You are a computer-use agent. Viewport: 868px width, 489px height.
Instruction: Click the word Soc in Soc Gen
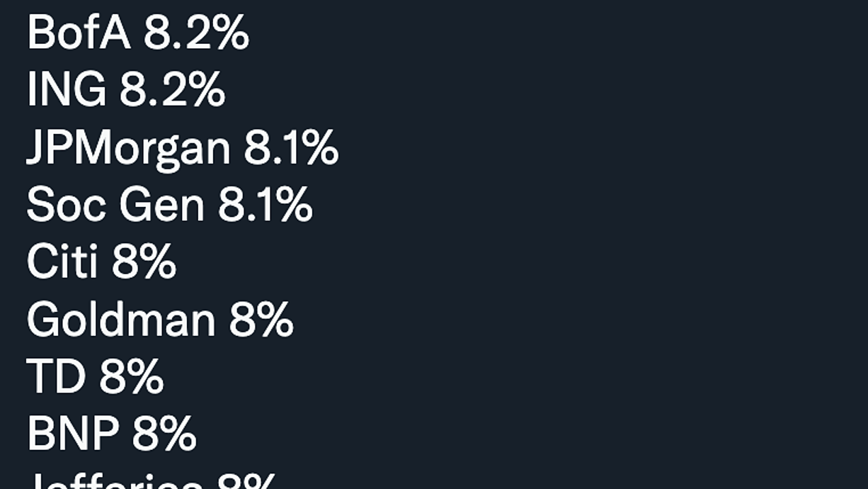(x=67, y=205)
